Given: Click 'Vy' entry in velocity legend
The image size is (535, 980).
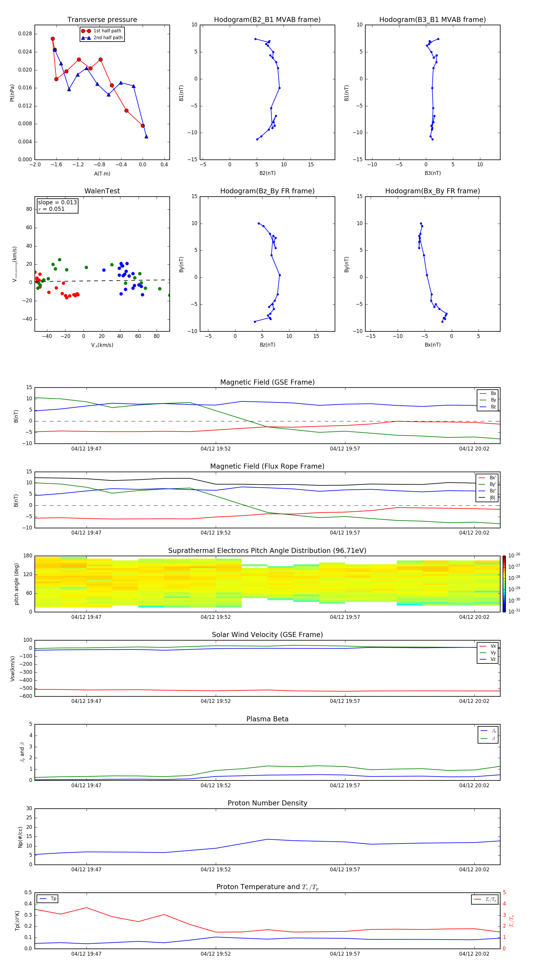Looking at the screenshot, I should click(488, 652).
